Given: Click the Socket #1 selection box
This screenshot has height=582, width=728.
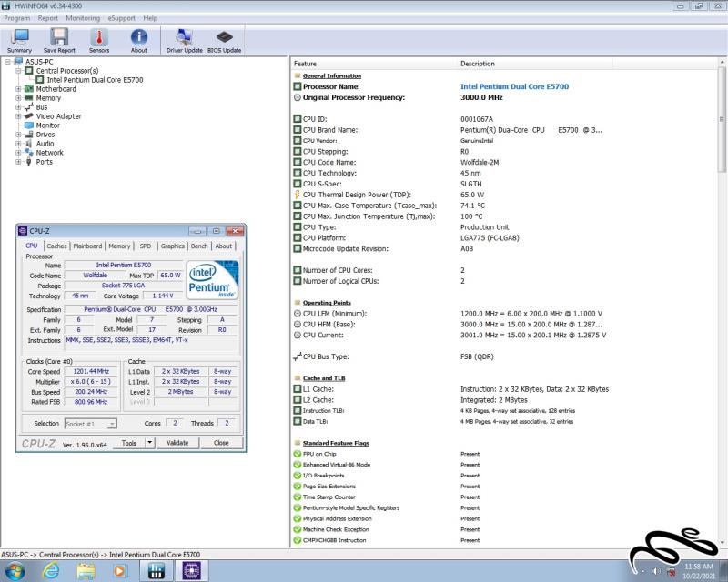Looking at the screenshot, I should click(90, 423).
